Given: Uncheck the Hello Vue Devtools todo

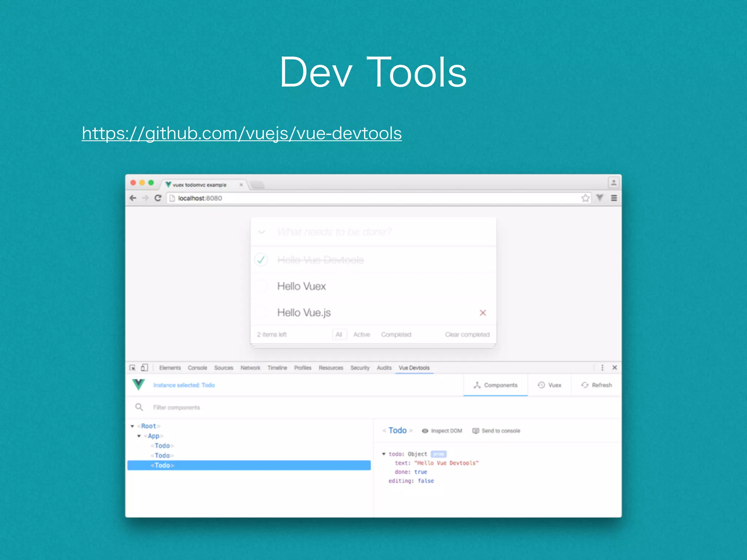Looking at the screenshot, I should tap(261, 260).
